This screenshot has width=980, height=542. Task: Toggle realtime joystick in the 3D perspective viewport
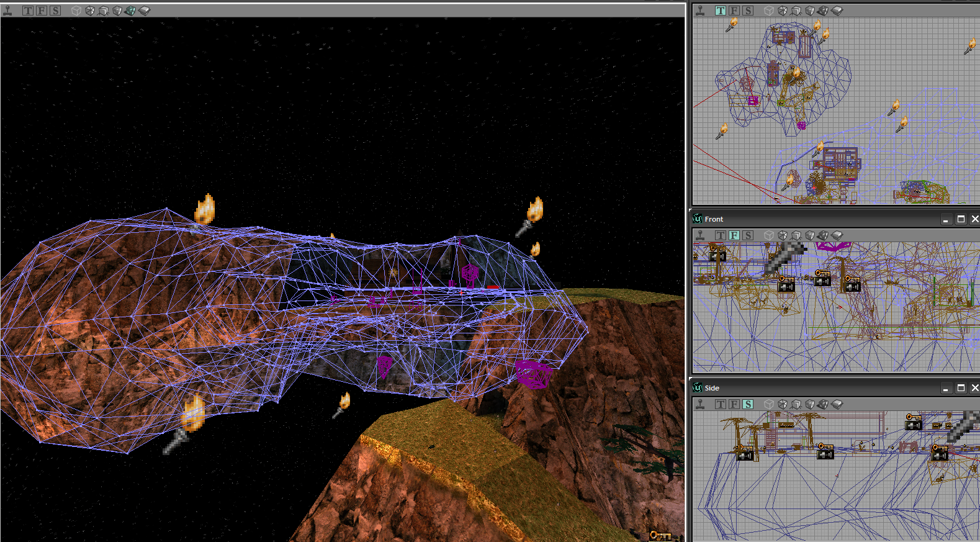click(x=7, y=11)
